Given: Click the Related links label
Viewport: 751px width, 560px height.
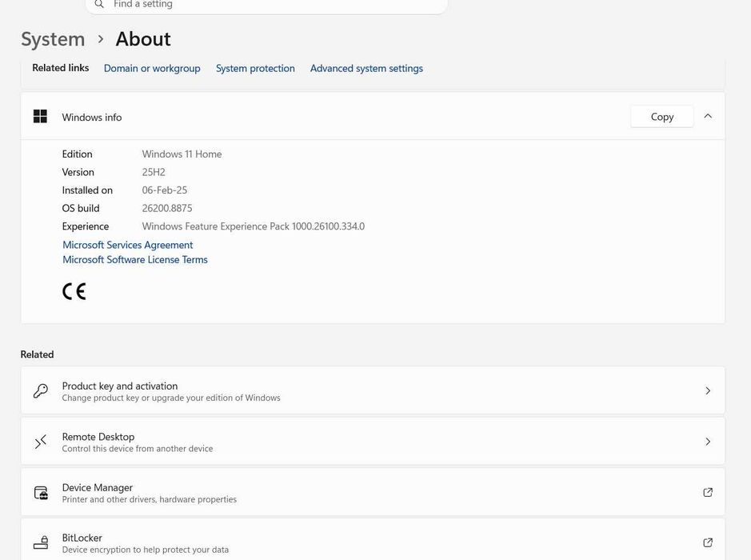Looking at the screenshot, I should click(x=60, y=68).
